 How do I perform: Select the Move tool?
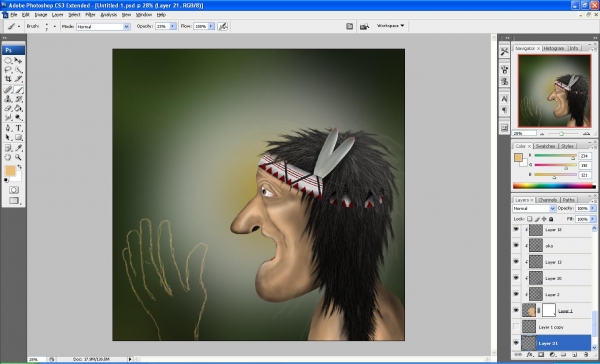pyautogui.click(x=18, y=61)
